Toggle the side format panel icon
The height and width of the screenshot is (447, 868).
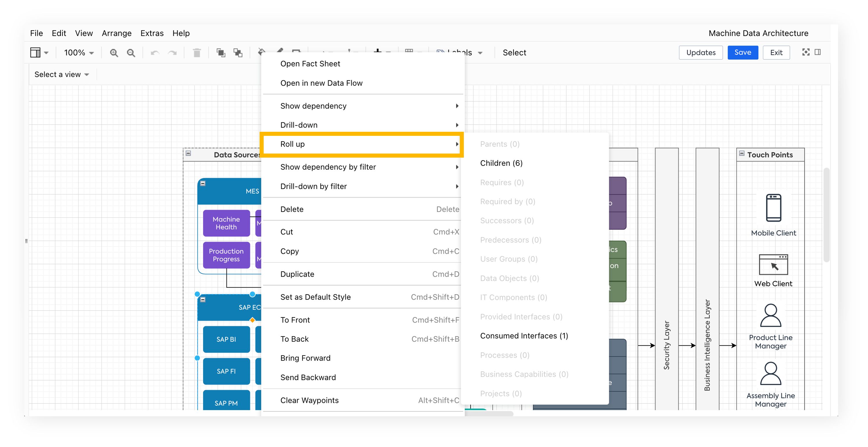pyautogui.click(x=818, y=52)
